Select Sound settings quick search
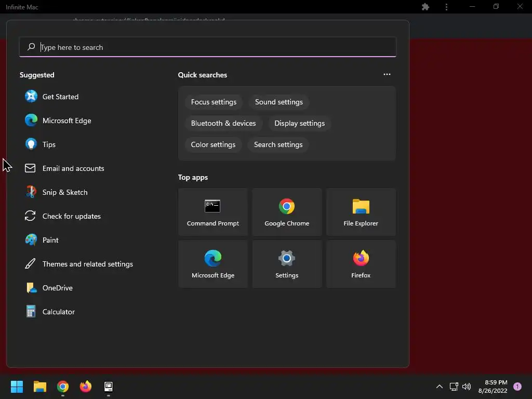The height and width of the screenshot is (399, 532). (x=279, y=102)
